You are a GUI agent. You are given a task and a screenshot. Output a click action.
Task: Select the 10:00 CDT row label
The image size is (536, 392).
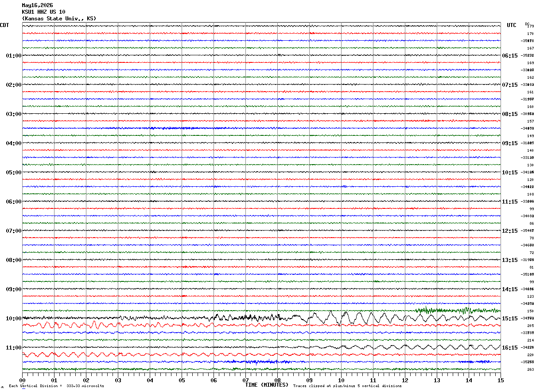[x=13, y=319]
